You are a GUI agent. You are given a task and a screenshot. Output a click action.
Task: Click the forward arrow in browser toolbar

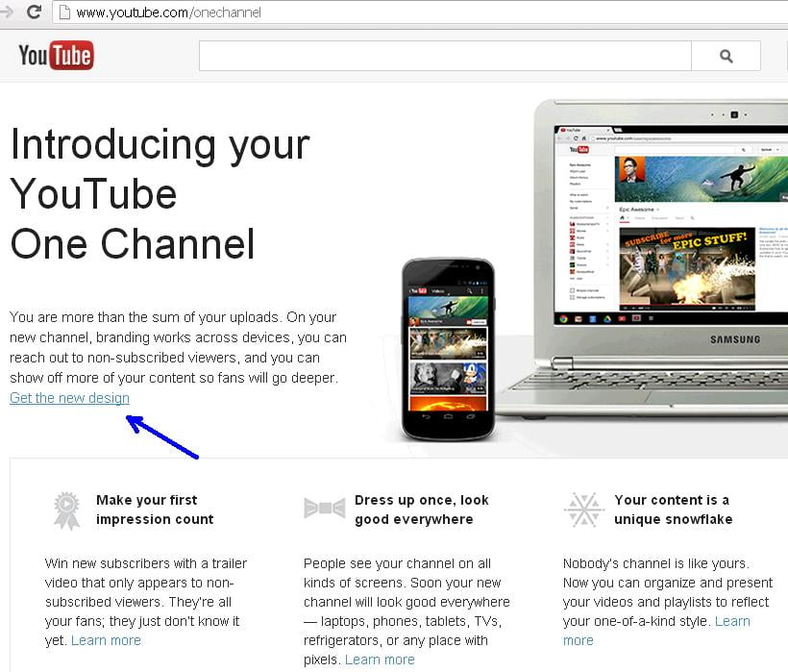pyautogui.click(x=6, y=12)
